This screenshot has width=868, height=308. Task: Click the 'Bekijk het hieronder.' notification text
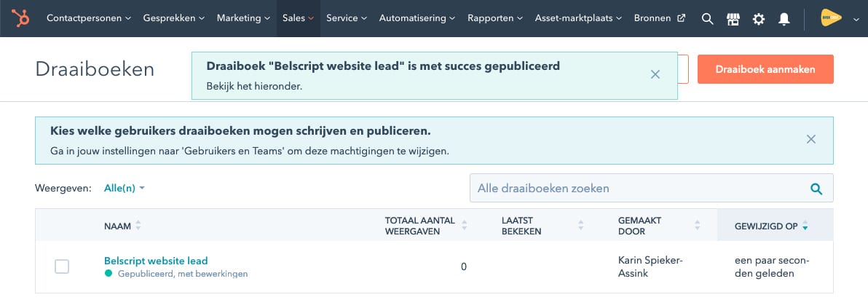click(254, 87)
